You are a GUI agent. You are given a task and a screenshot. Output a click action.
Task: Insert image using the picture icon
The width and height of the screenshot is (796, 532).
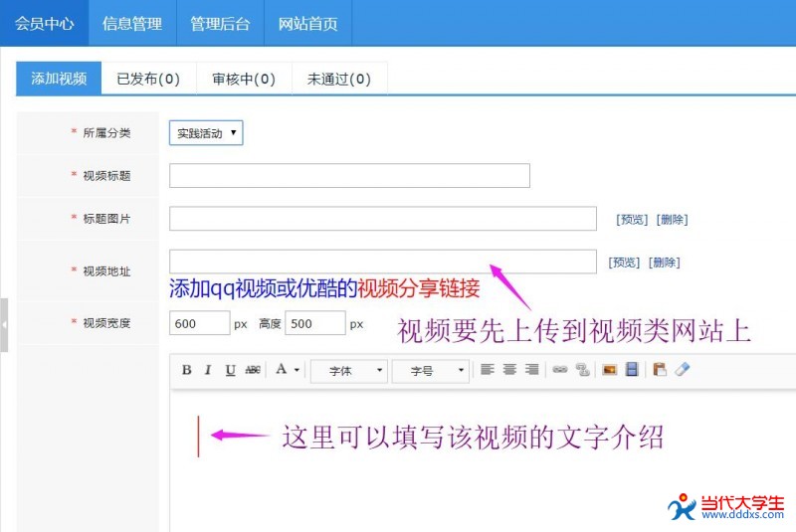tap(609, 369)
